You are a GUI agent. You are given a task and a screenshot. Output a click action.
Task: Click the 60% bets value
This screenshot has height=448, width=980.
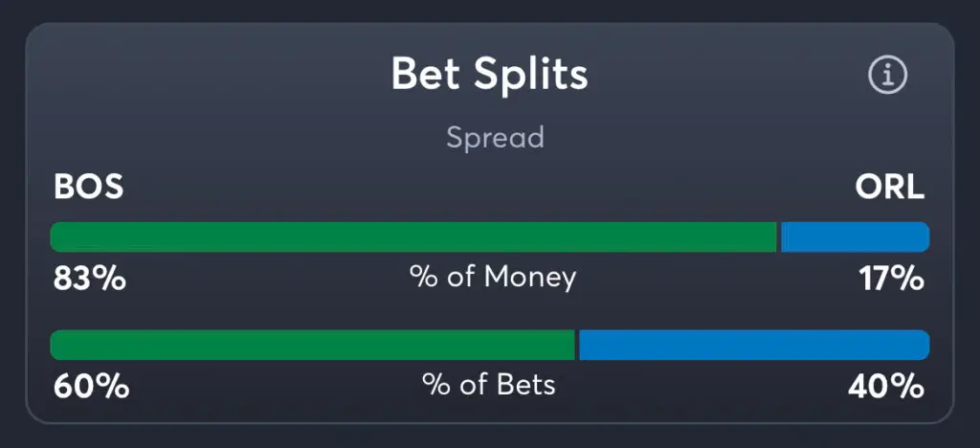(91, 387)
